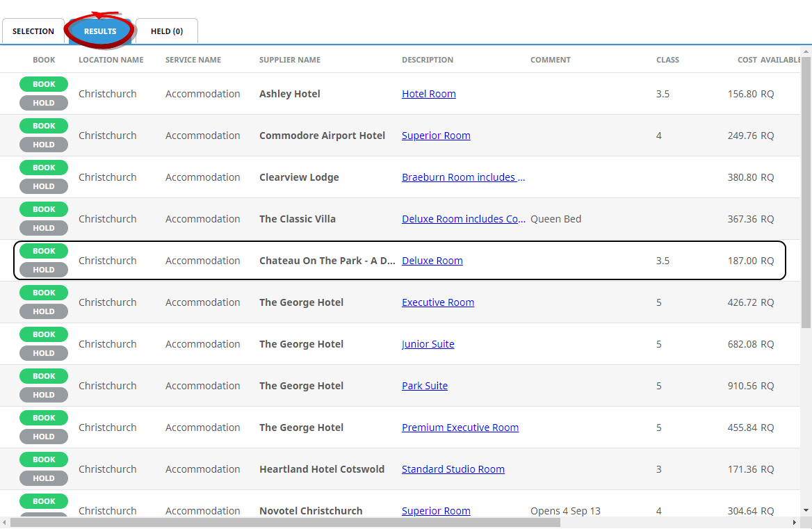
Task: Book The George Hotel Executive Room
Action: (x=44, y=293)
